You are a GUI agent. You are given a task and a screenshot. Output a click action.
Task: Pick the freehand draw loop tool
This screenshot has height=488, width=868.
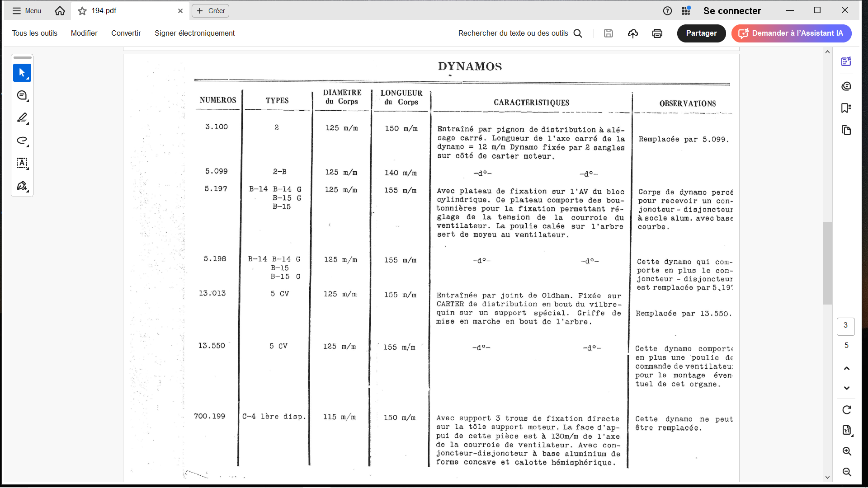[x=22, y=141]
